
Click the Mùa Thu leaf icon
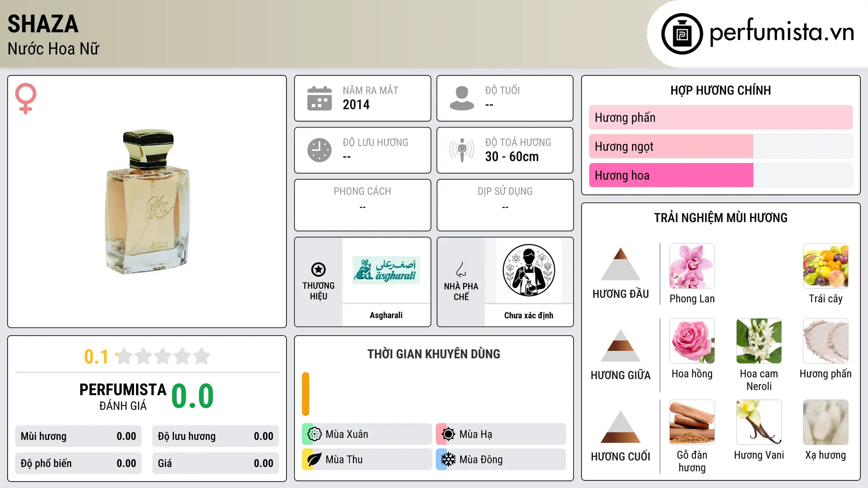(x=314, y=460)
